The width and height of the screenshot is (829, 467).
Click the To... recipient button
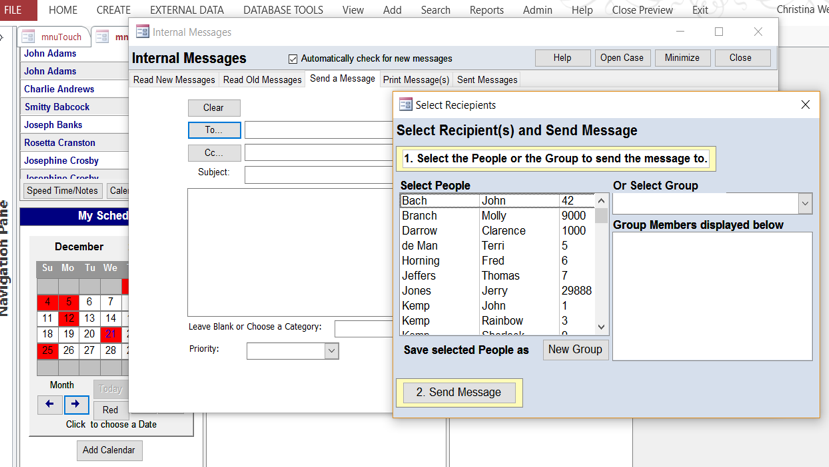tap(214, 130)
